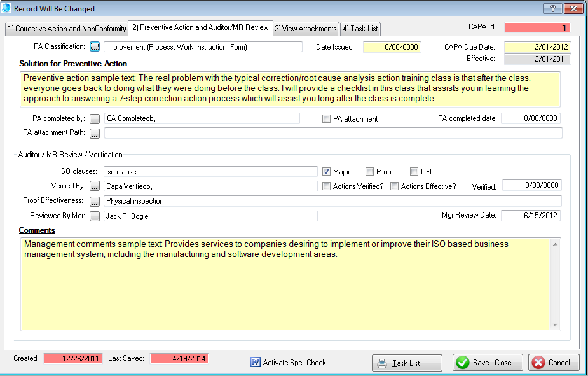
Task: Switch to Corrective Action and NonConformity tab
Action: point(66,29)
